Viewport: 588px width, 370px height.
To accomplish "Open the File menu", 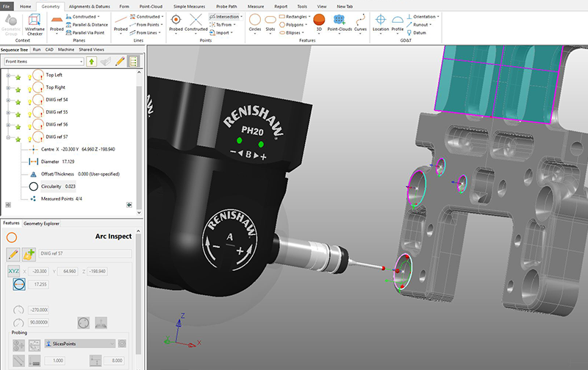I will click(x=7, y=7).
